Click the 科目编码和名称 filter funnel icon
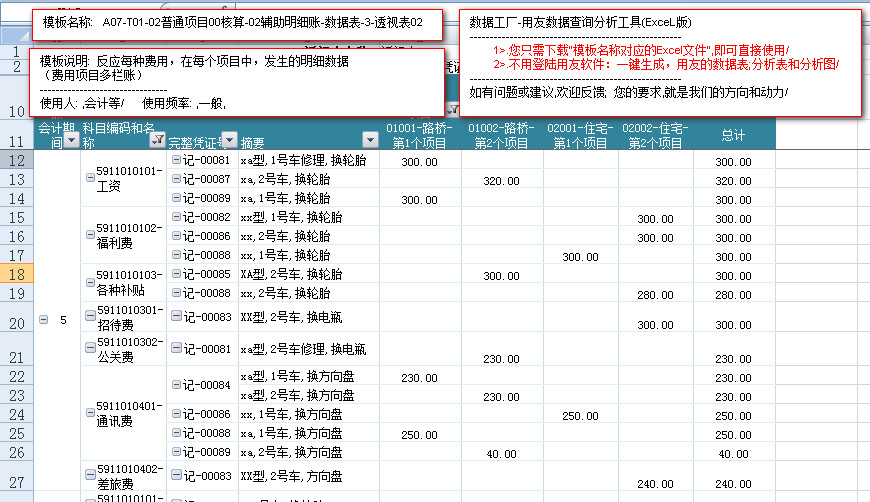 point(156,142)
